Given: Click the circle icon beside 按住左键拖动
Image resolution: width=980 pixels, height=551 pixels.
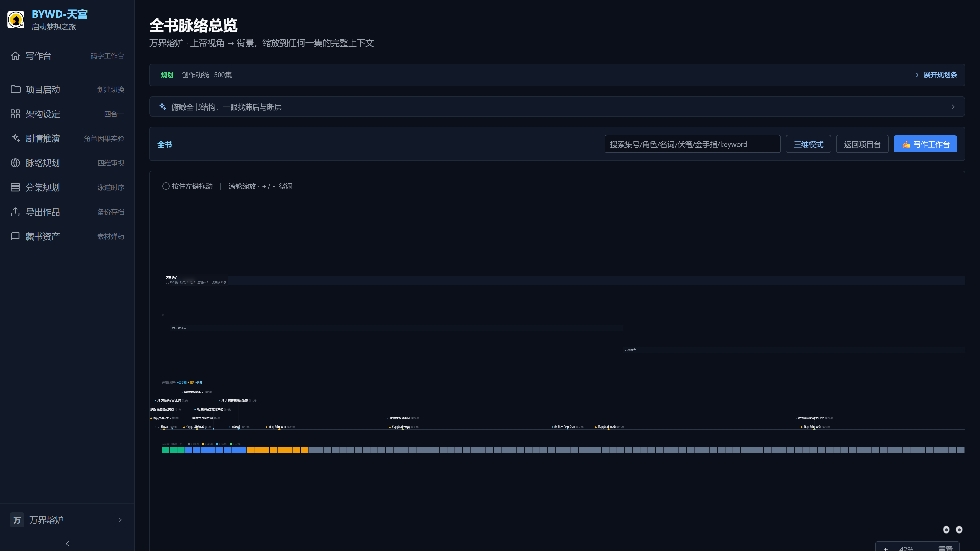Looking at the screenshot, I should tap(166, 186).
